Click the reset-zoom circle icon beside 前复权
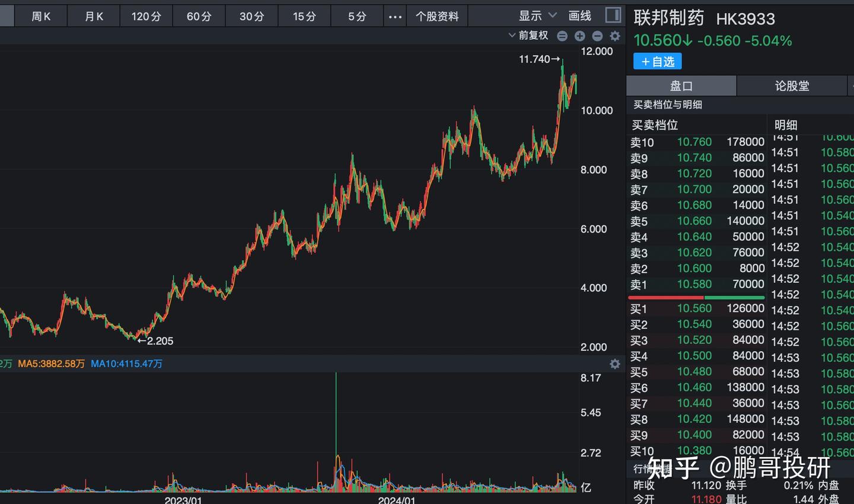The width and height of the screenshot is (854, 504). 562,36
